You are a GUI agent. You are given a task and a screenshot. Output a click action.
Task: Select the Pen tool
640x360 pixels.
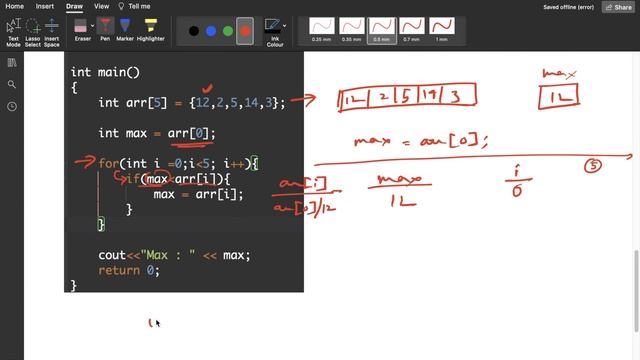105,30
